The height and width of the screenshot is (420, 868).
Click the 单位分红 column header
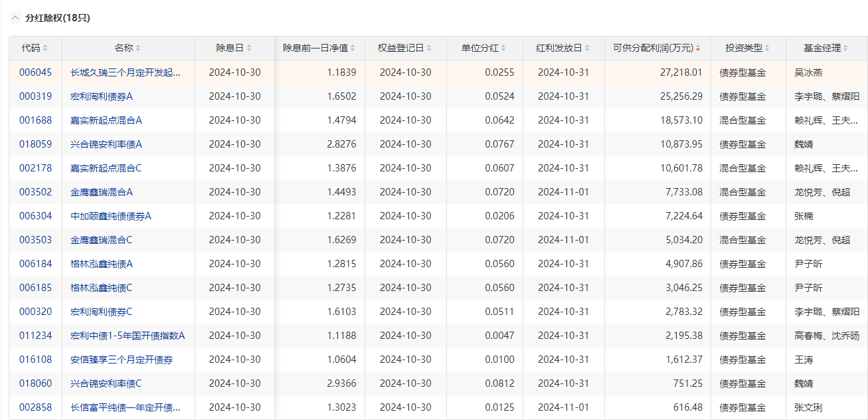(x=485, y=49)
